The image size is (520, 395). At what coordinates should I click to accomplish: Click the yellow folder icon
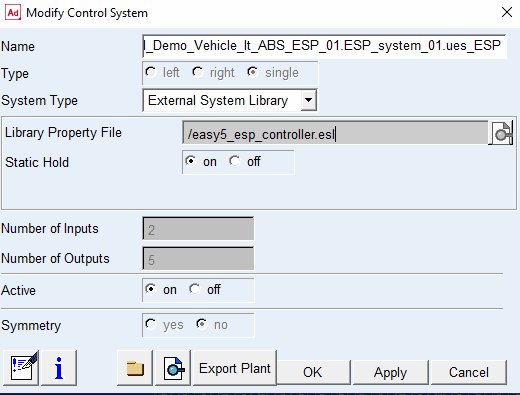(x=135, y=368)
